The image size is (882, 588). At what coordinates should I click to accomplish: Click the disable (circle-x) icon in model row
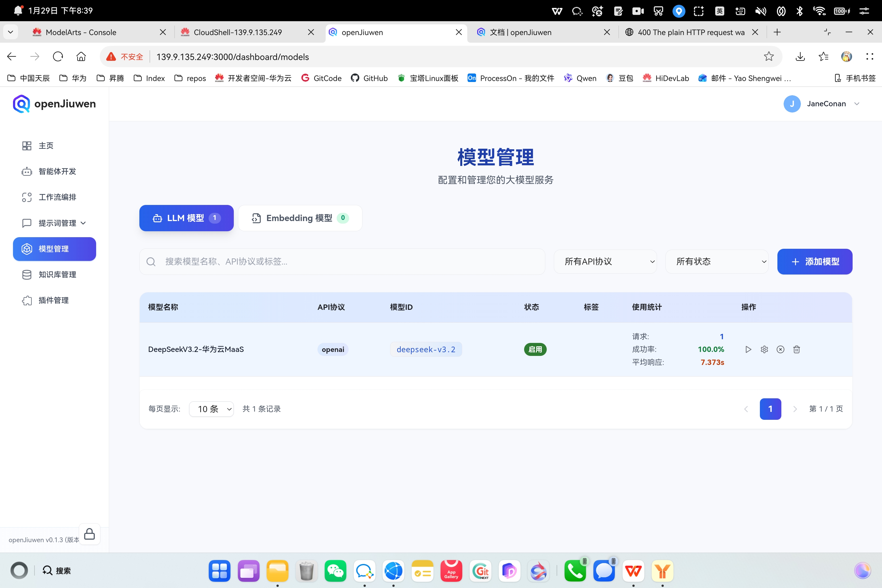tap(781, 349)
